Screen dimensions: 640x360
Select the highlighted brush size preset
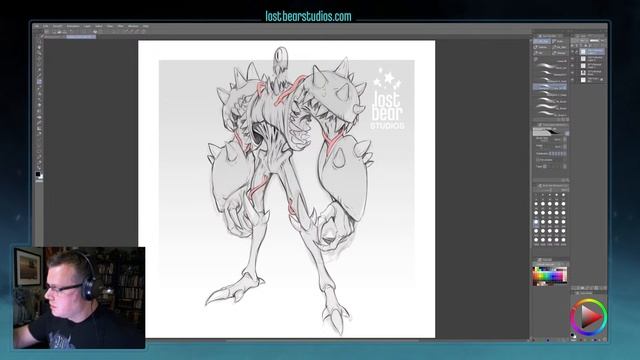click(536, 223)
